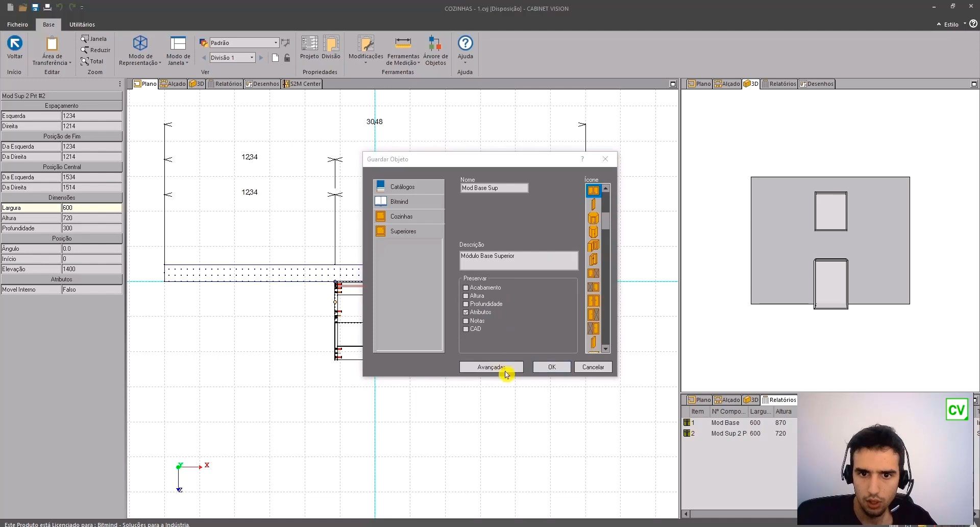Click the new page icon in Ver group
Viewport: 980px width, 527px height.
pyautogui.click(x=276, y=58)
